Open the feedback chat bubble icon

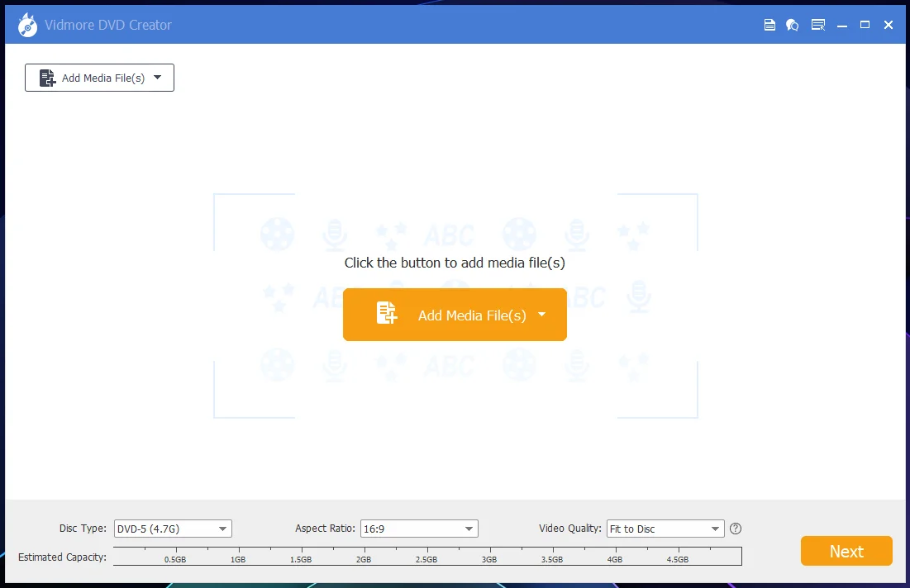tap(792, 25)
